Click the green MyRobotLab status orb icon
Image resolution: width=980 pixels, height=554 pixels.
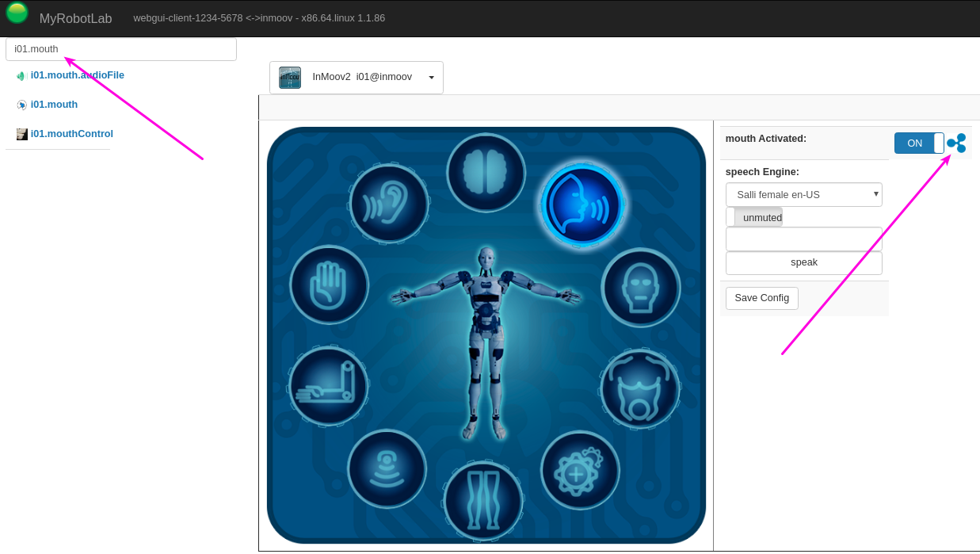17,13
